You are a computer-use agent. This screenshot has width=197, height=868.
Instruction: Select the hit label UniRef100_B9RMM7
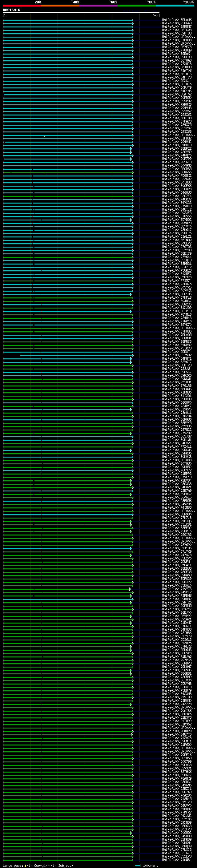tap(177, 26)
